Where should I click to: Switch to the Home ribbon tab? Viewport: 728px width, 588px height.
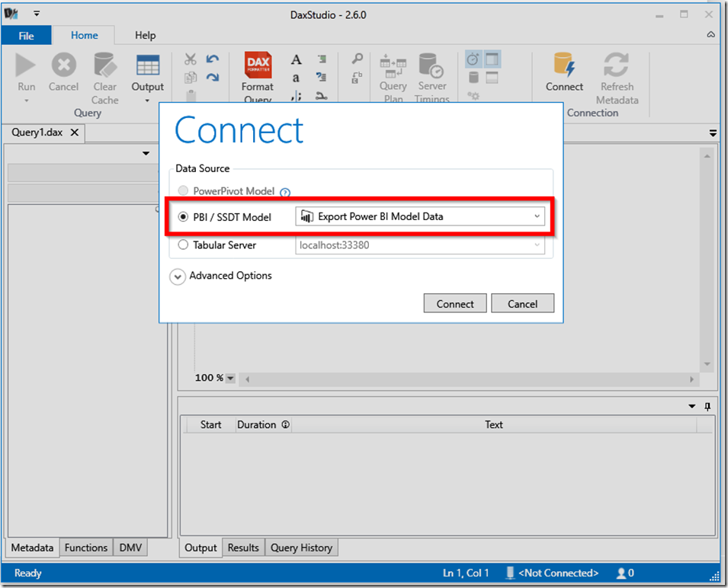coord(84,35)
